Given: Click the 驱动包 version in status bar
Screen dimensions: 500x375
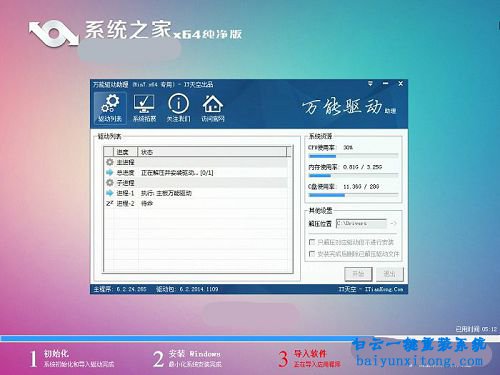Looking at the screenshot, I should coord(187,289).
